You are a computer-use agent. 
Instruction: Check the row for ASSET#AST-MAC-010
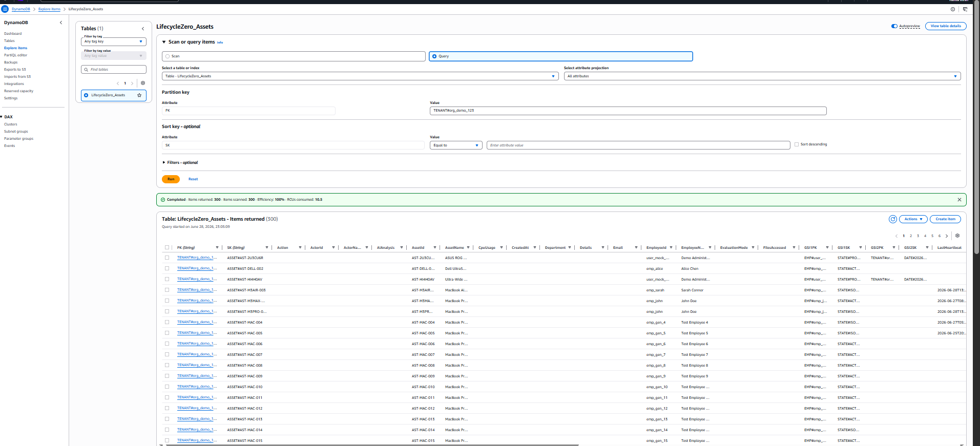[167, 387]
